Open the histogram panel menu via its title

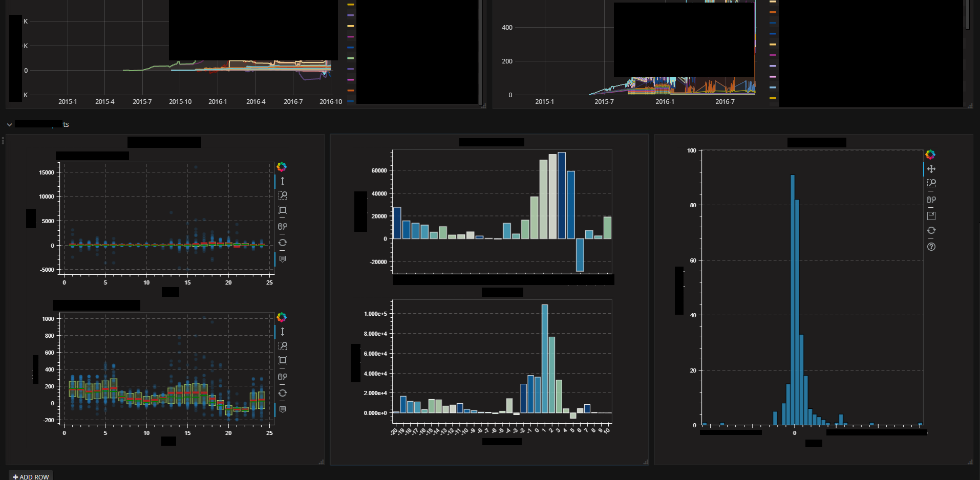(816, 142)
